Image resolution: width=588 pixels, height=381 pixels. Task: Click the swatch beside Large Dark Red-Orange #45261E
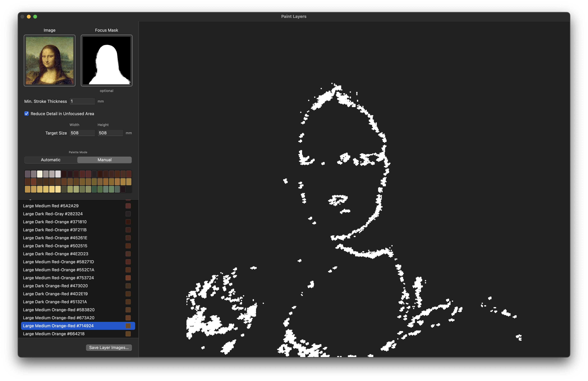(128, 238)
